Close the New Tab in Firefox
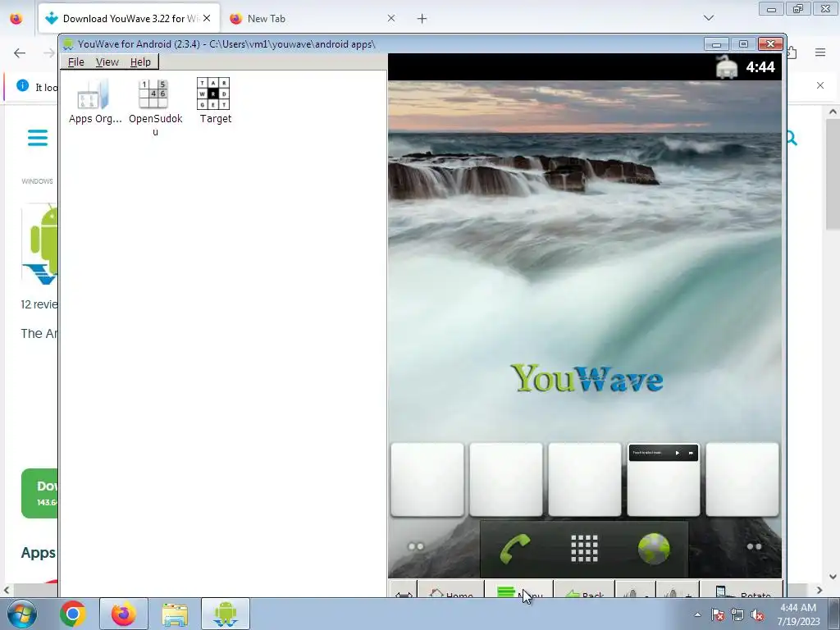This screenshot has width=840, height=630. coord(391,18)
